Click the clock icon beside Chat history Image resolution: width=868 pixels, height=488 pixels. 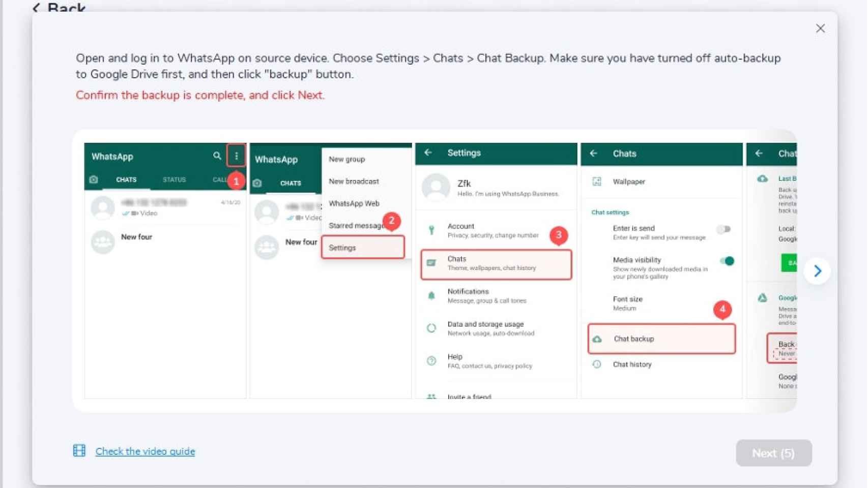(x=597, y=364)
